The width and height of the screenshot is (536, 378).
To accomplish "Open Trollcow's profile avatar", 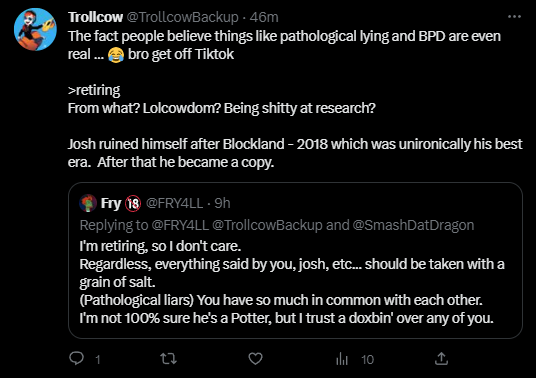I will click(35, 29).
